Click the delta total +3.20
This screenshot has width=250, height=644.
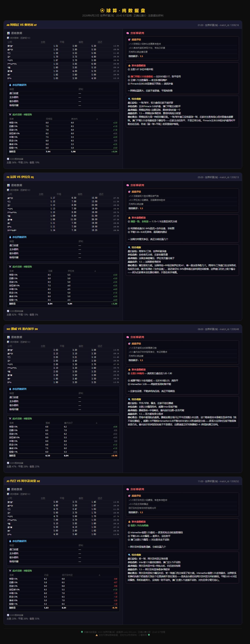pos(114,304)
